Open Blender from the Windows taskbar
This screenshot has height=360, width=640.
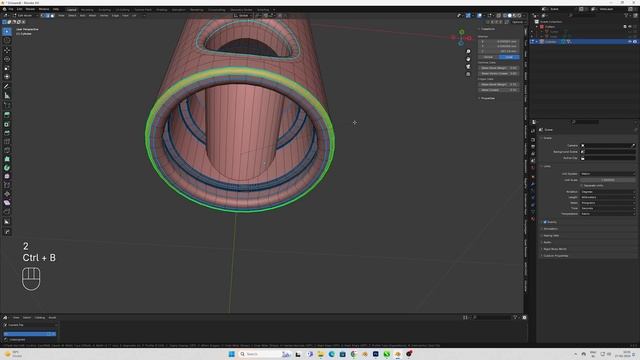click(x=398, y=354)
